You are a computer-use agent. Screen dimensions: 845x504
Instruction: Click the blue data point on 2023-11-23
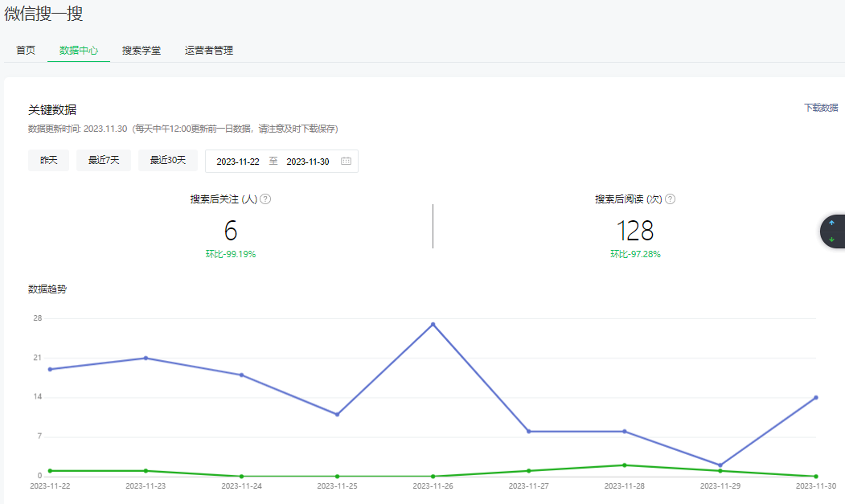click(x=146, y=358)
